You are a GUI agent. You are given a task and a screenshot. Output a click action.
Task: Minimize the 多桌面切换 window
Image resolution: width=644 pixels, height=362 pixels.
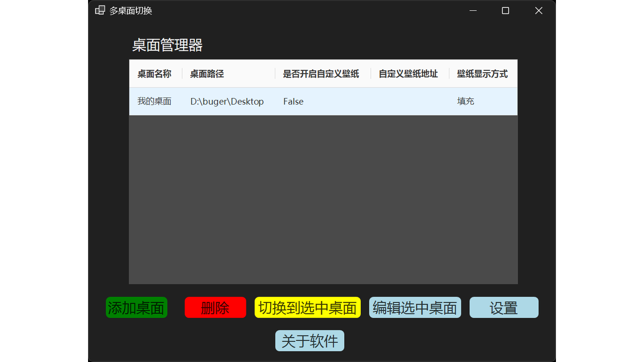(472, 11)
